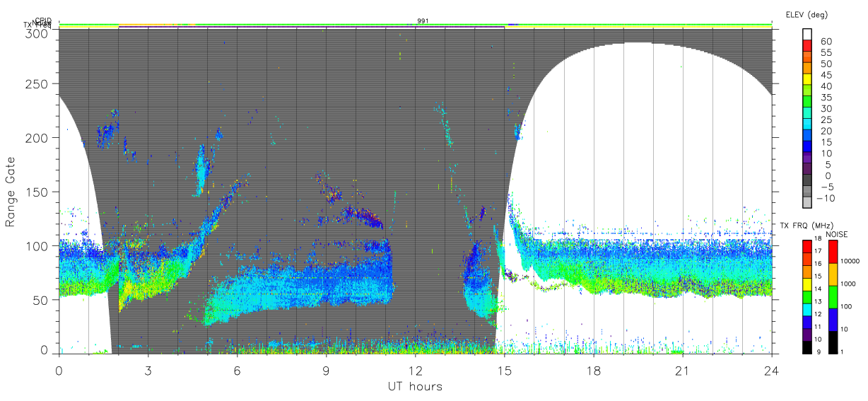868x401 pixels.
Task: Select black TX FRQ swatch between 9 and 10
Action: (807, 346)
